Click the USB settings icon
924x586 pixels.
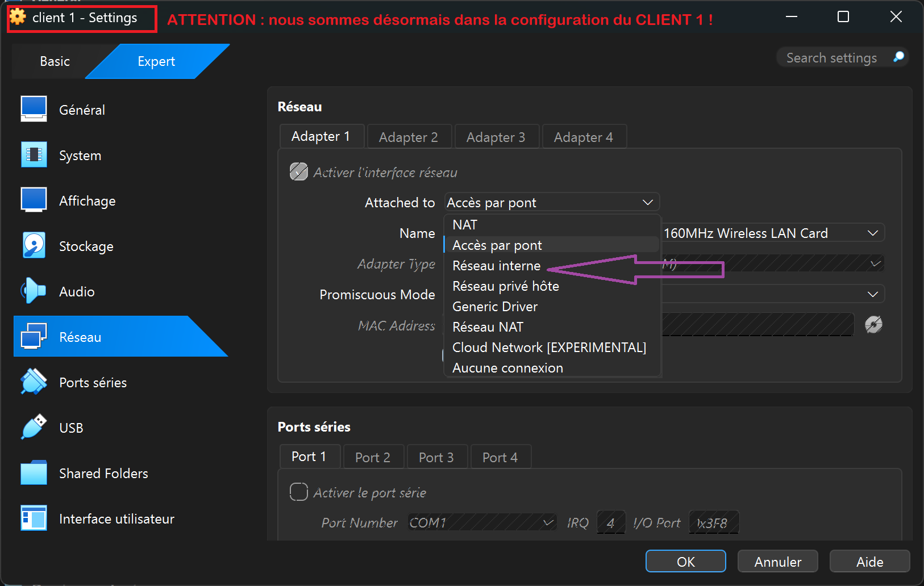pos(34,427)
